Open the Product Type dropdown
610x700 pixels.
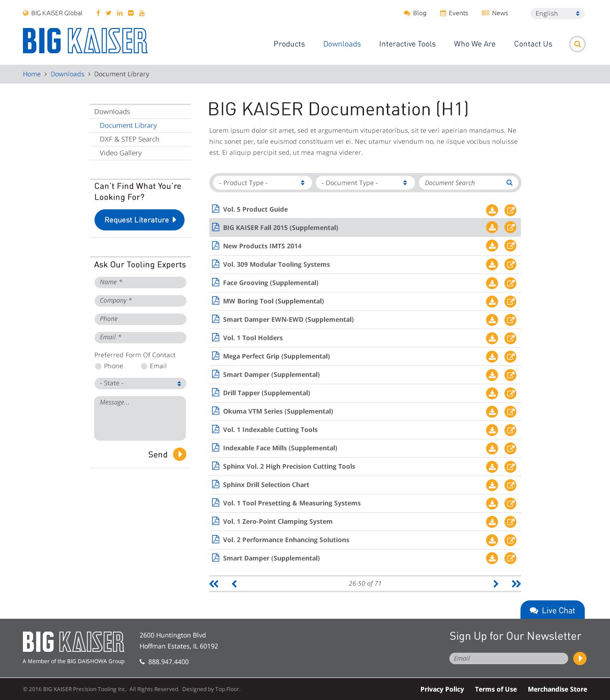coord(262,182)
